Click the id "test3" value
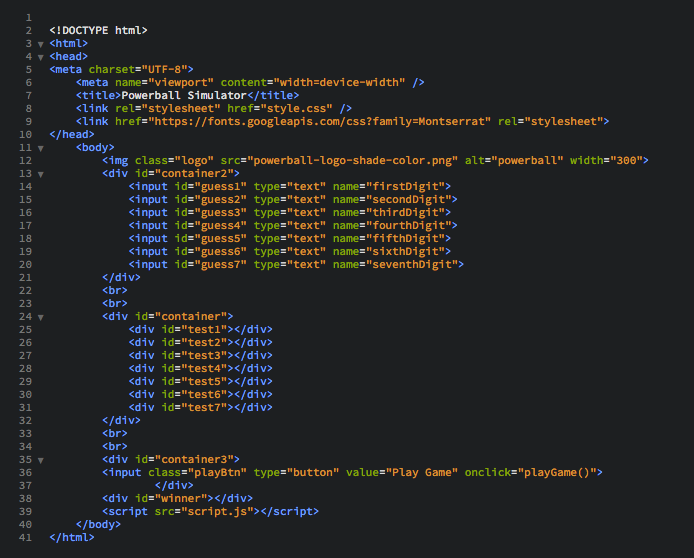 [x=204, y=355]
